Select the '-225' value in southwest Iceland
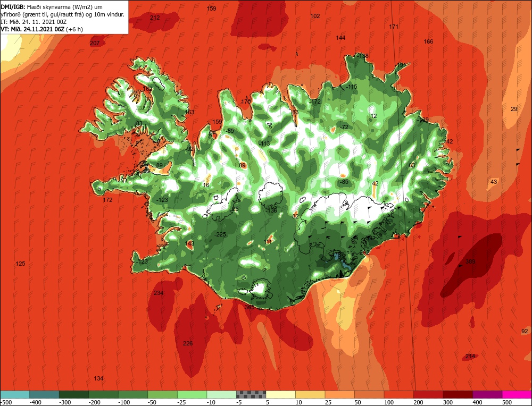This screenshot has height=406, width=532. [220, 234]
